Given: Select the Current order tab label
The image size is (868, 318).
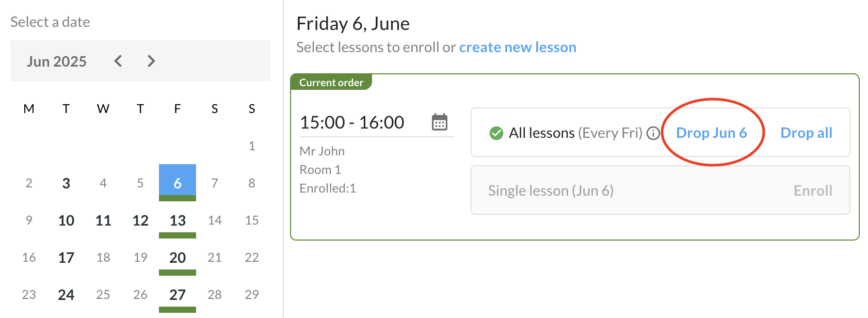Looking at the screenshot, I should 331,83.
